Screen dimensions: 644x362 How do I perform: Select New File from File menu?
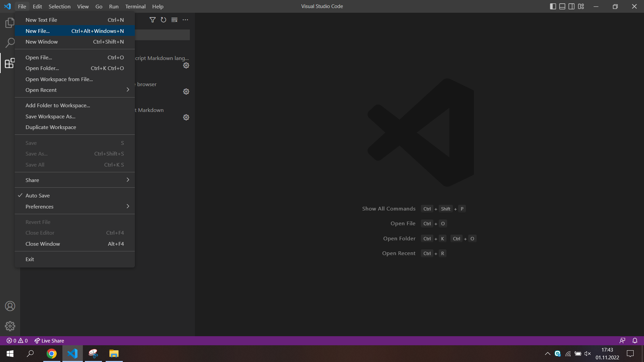click(37, 31)
